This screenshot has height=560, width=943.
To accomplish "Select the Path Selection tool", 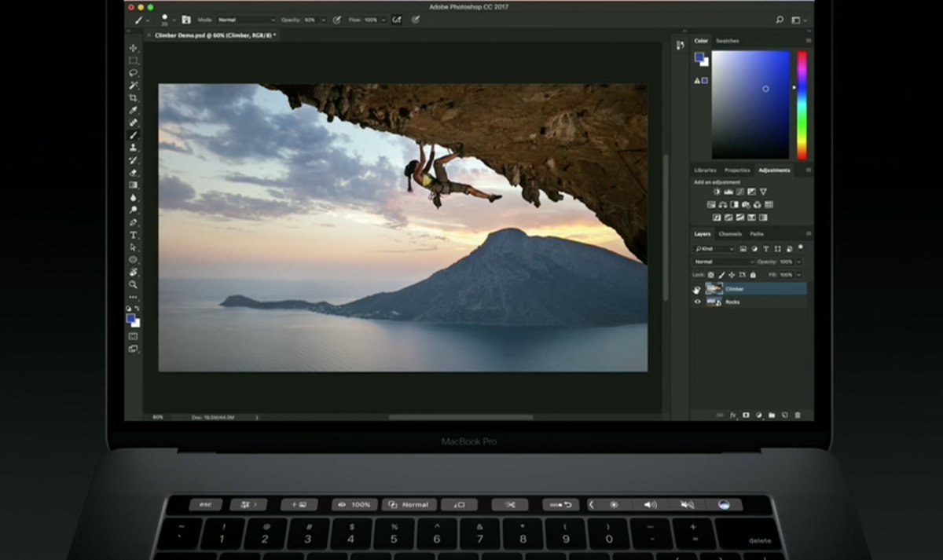I will pos(134,247).
